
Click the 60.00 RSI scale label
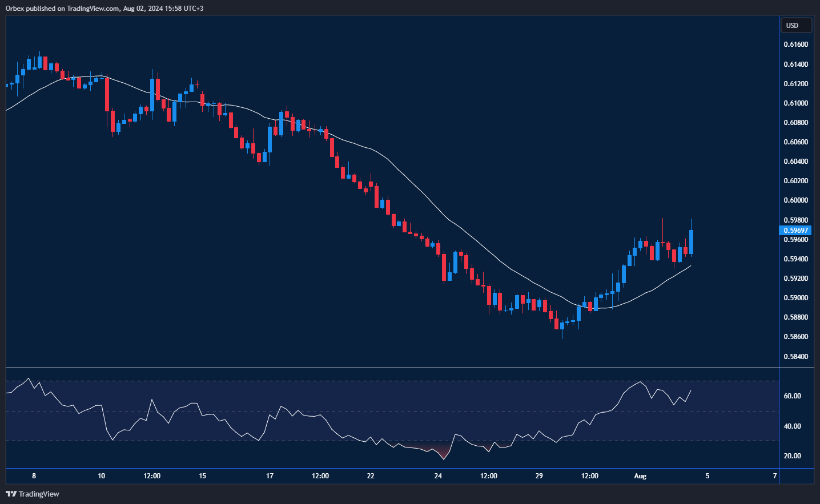(792, 396)
